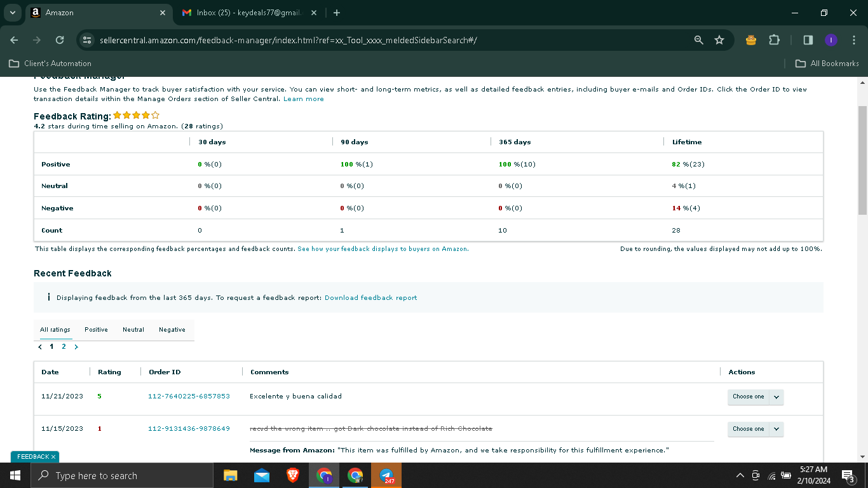Show hidden system tray icons
This screenshot has height=488, width=868.
tap(740, 475)
